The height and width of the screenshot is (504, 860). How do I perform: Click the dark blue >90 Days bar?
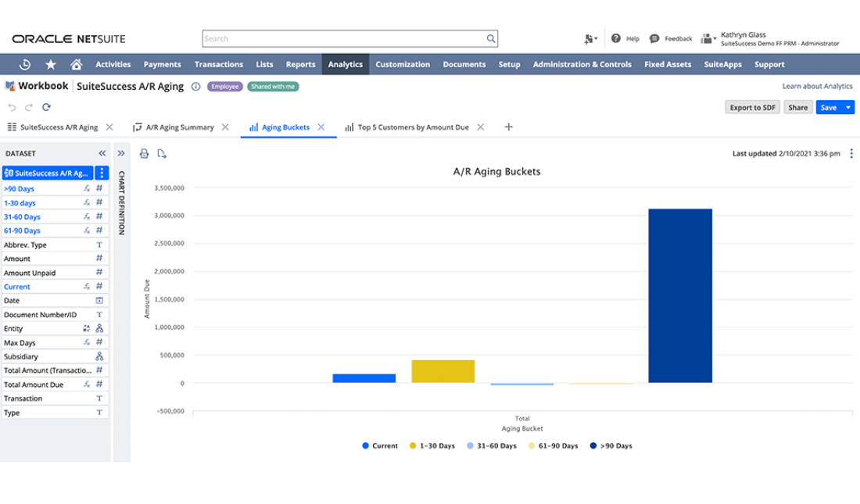point(679,295)
